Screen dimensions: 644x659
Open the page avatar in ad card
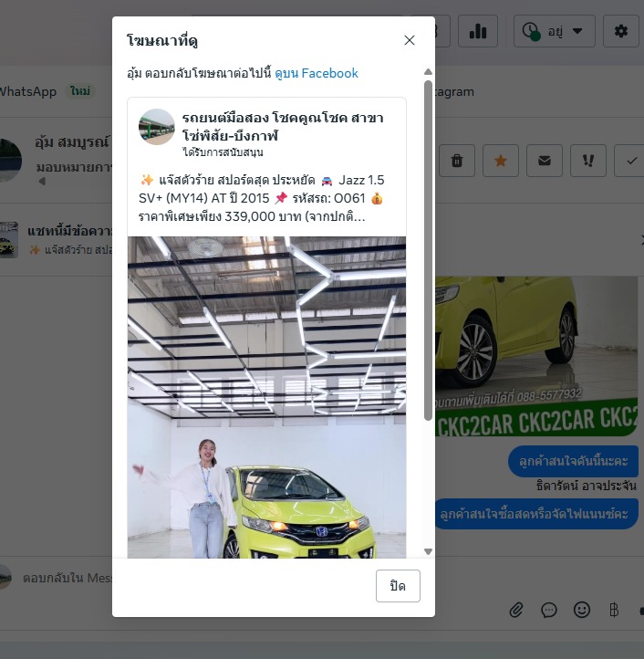[x=157, y=127]
